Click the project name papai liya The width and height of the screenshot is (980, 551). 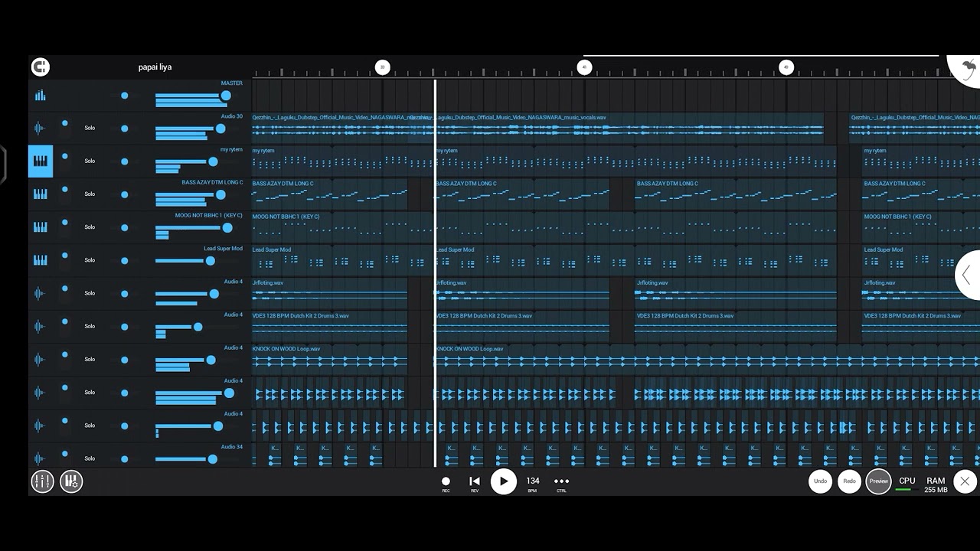155,67
